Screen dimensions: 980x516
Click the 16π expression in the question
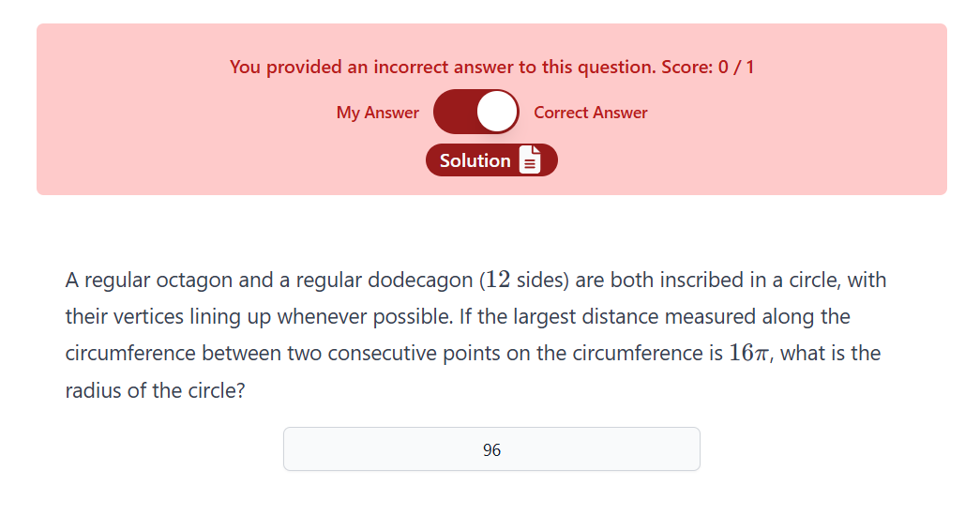(x=748, y=353)
